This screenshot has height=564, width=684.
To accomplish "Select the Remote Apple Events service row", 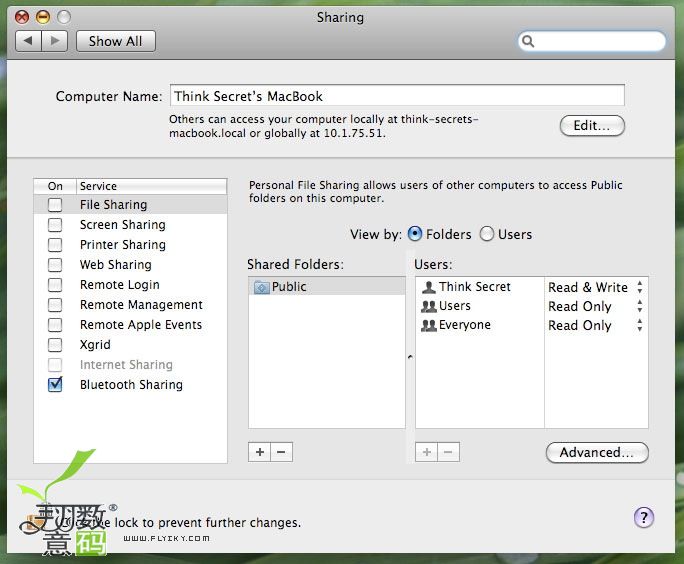I will (x=130, y=325).
